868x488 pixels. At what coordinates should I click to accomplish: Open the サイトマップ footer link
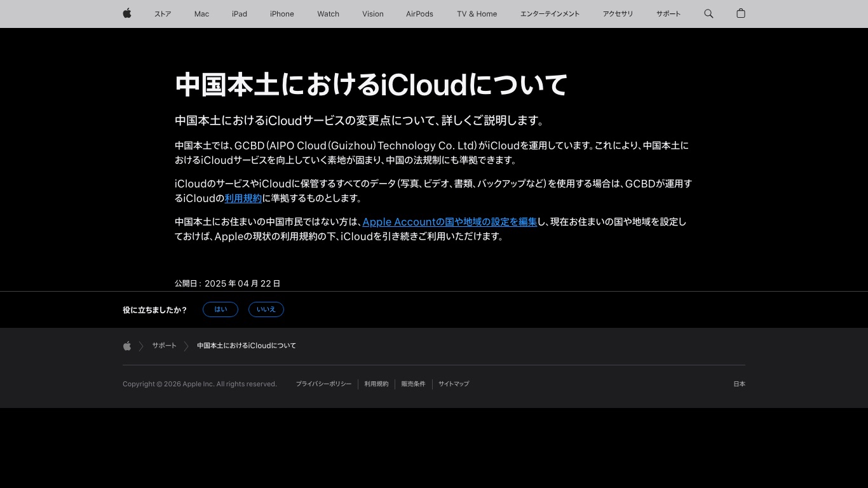pyautogui.click(x=454, y=384)
